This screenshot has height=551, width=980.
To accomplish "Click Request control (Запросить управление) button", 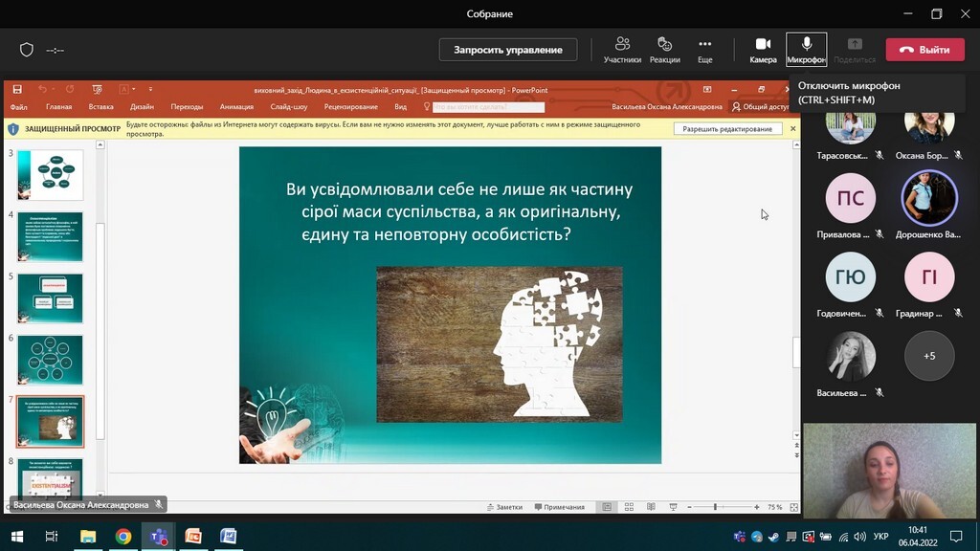I will pos(507,50).
